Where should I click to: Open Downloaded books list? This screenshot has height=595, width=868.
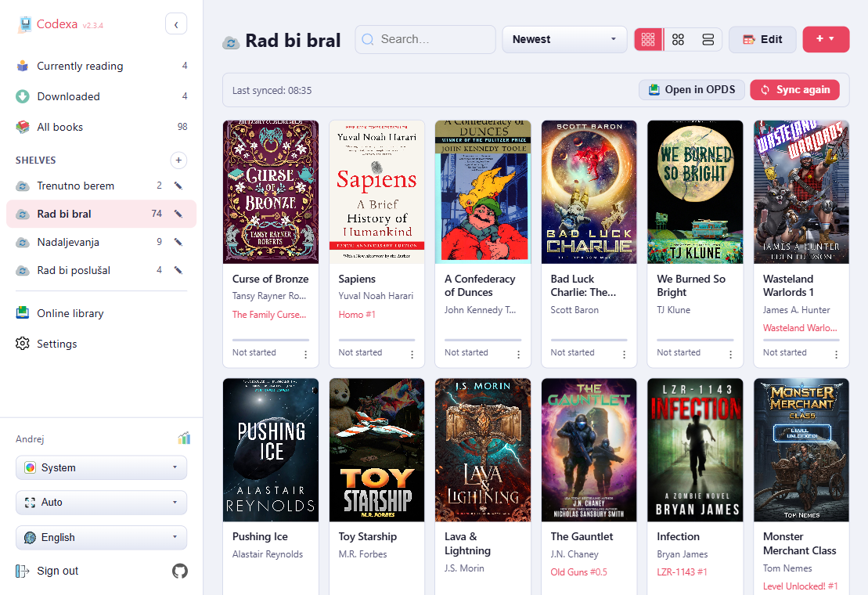pos(101,96)
